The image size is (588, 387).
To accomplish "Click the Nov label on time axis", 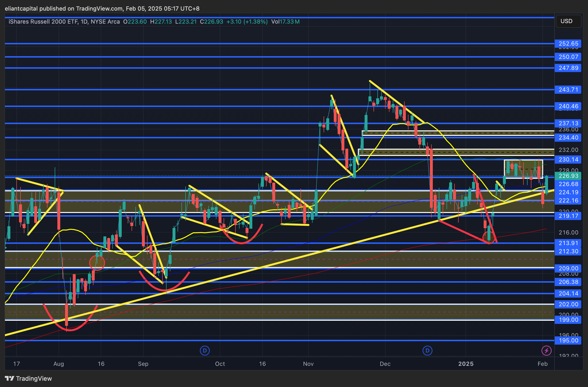I will (308, 364).
